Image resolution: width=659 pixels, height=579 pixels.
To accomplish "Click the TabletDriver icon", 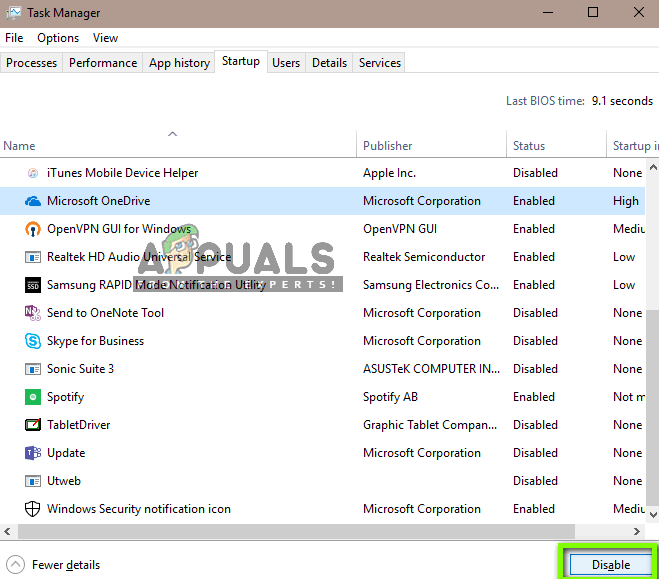I will pos(33,425).
